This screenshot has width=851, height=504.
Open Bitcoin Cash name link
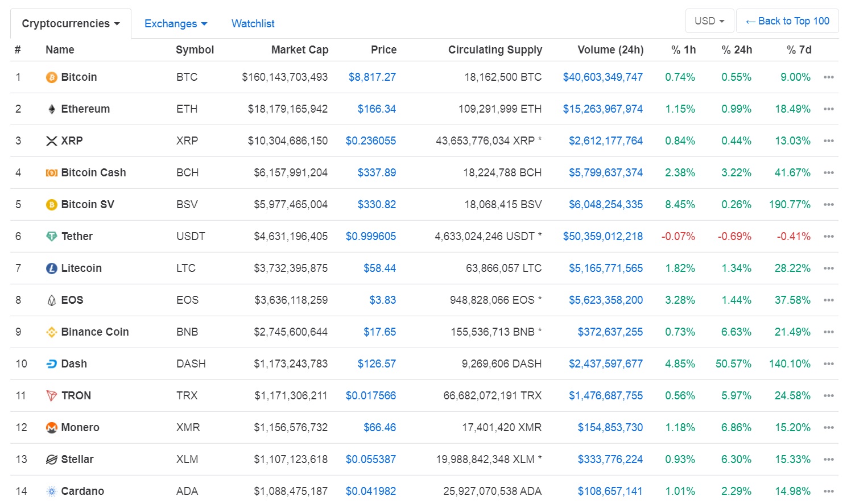pos(93,173)
